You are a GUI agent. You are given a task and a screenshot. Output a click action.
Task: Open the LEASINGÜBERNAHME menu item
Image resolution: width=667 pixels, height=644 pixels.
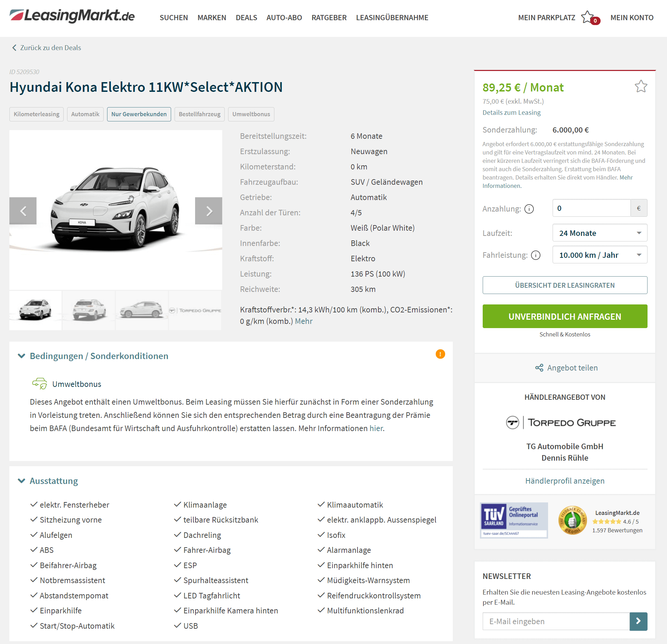click(392, 17)
